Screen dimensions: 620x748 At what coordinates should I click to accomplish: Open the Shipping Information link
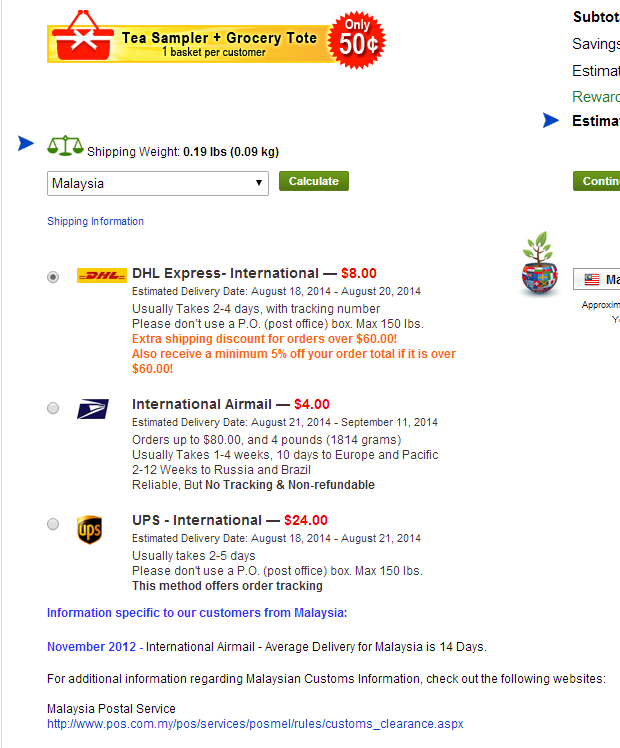[95, 221]
